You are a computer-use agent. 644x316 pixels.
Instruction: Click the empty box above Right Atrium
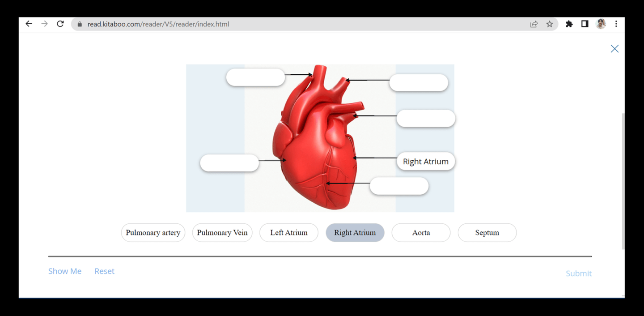click(426, 118)
